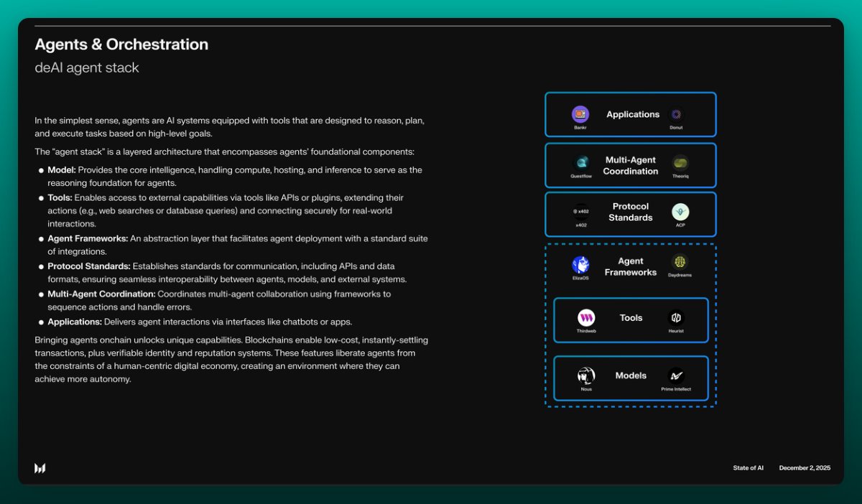This screenshot has width=862, height=504.
Task: Open the ElizaOS framework icon
Action: (x=580, y=264)
